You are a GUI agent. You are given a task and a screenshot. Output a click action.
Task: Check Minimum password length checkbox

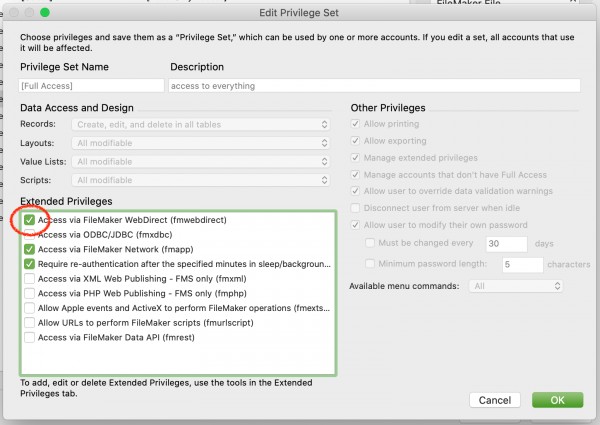(x=370, y=264)
